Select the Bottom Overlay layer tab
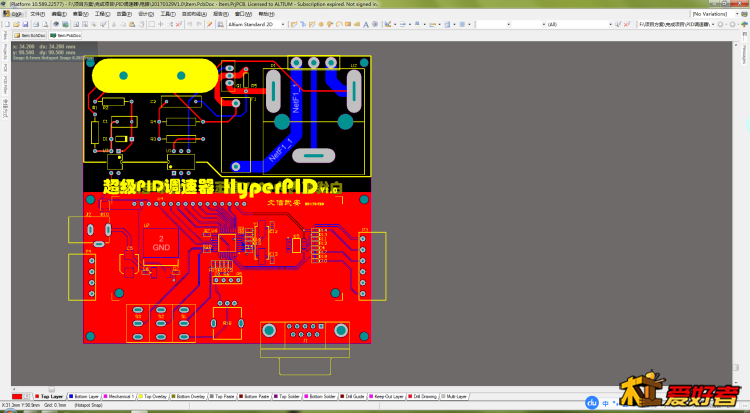Screen dimensions: 750x413 (188, 396)
